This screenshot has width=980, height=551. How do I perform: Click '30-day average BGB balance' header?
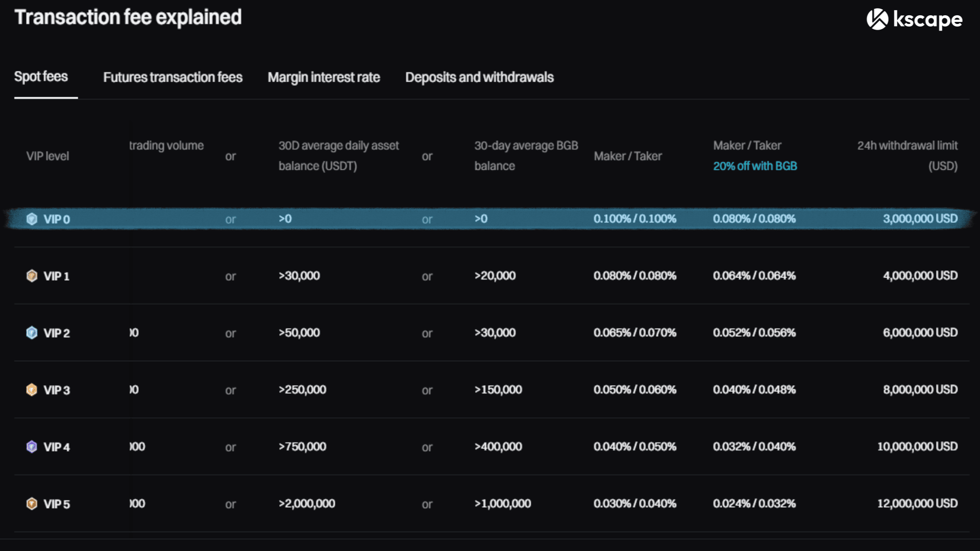coord(526,156)
